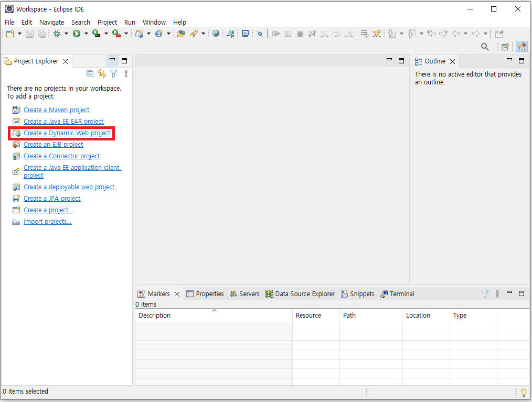
Task: Collapse All in Project Explorer
Action: (x=90, y=73)
